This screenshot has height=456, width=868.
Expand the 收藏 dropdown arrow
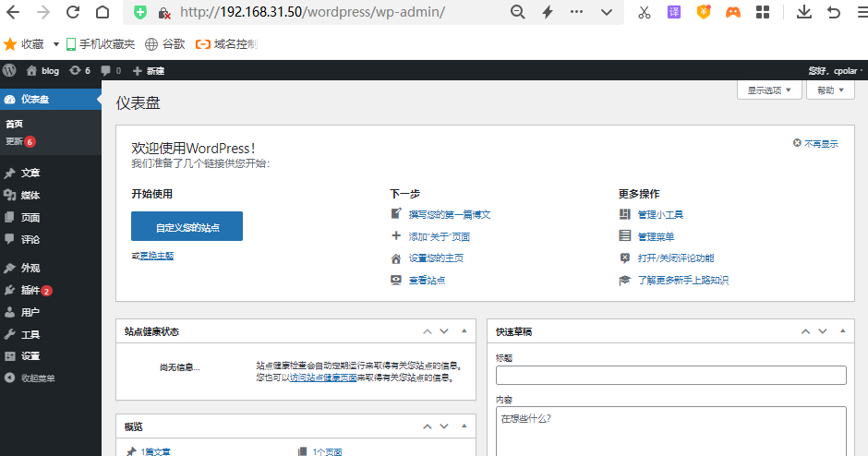56,44
